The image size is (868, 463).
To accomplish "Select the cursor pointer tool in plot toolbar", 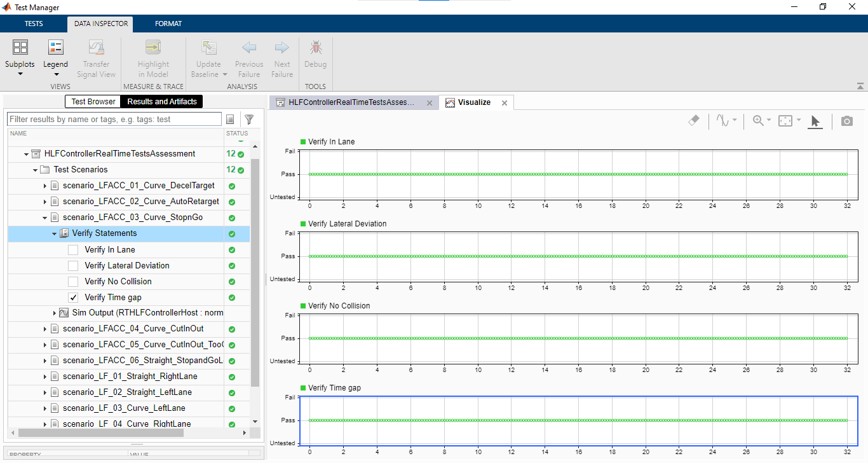I will [x=815, y=121].
